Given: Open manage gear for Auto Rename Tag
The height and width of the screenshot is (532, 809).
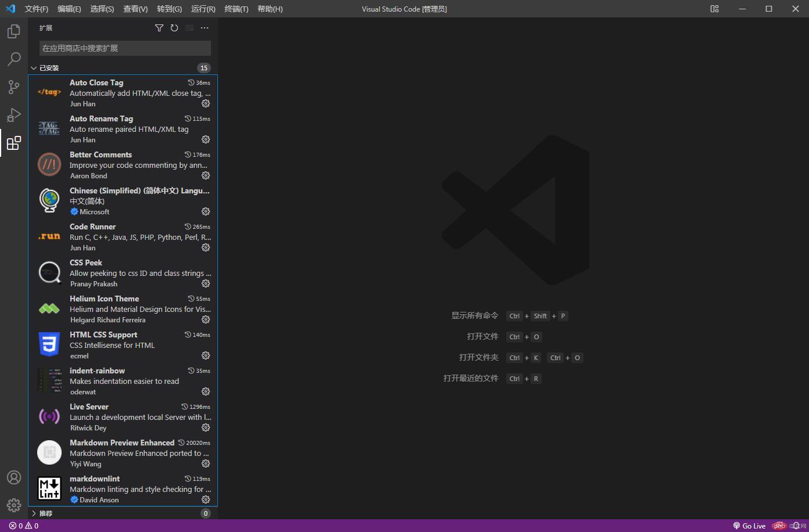Looking at the screenshot, I should pyautogui.click(x=206, y=139).
